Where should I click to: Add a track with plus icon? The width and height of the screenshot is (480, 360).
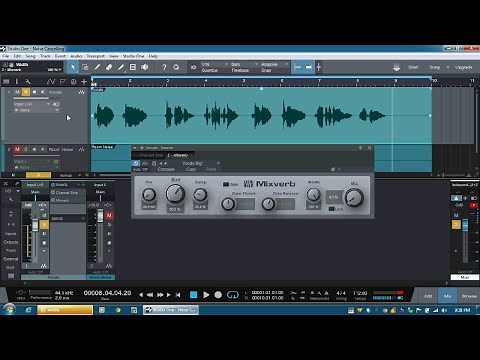click(x=84, y=81)
